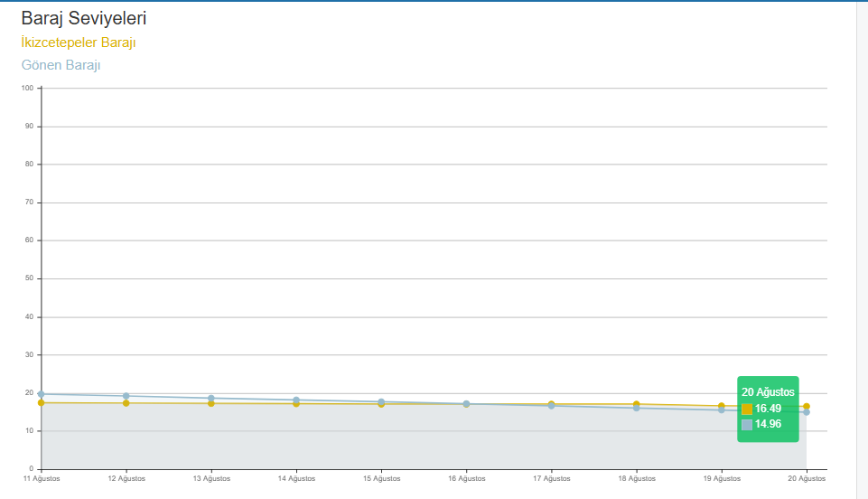The width and height of the screenshot is (868, 499).
Task: Click the '19 Ağustos' x-axis label
Action: (722, 478)
